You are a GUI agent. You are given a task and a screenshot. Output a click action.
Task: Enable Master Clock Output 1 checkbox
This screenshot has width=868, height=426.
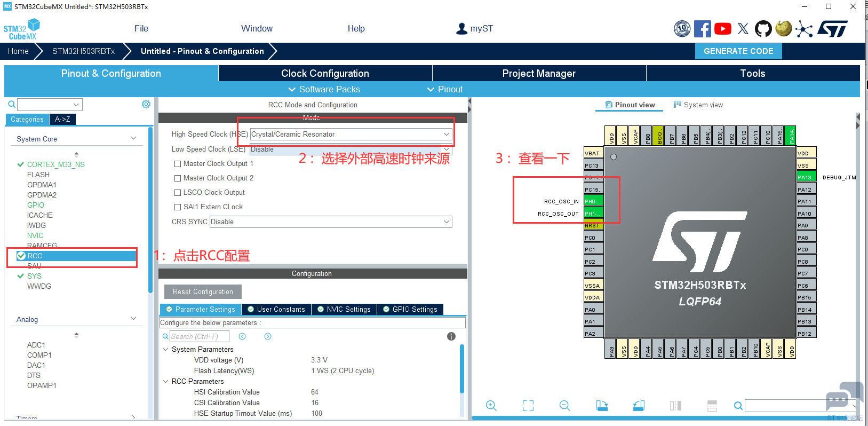(x=178, y=164)
